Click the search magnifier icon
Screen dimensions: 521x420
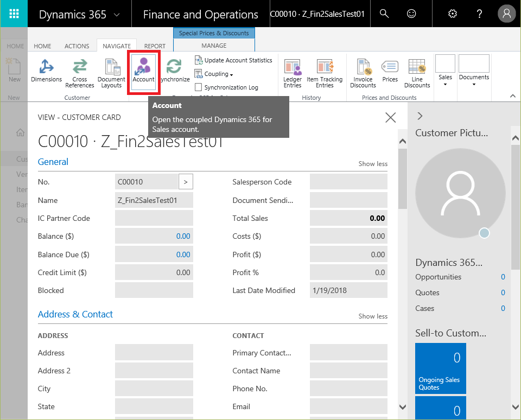point(384,14)
